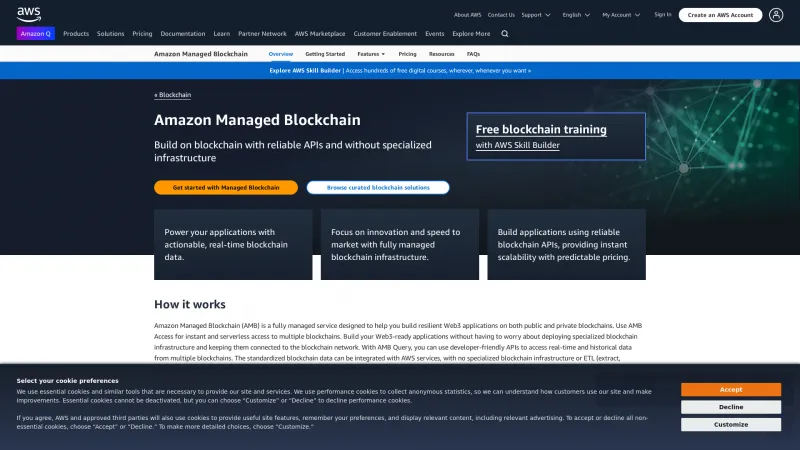
Task: Click 'Focus on innovation and speed' card
Action: click(400, 244)
